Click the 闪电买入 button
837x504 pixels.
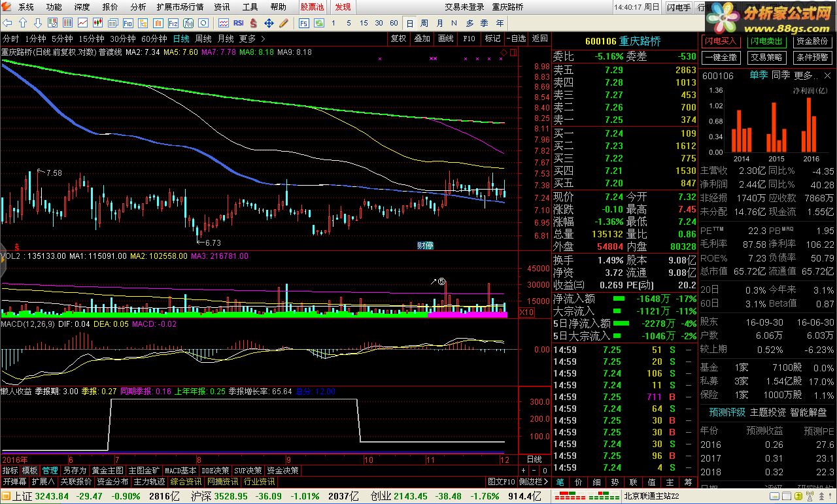click(x=722, y=41)
